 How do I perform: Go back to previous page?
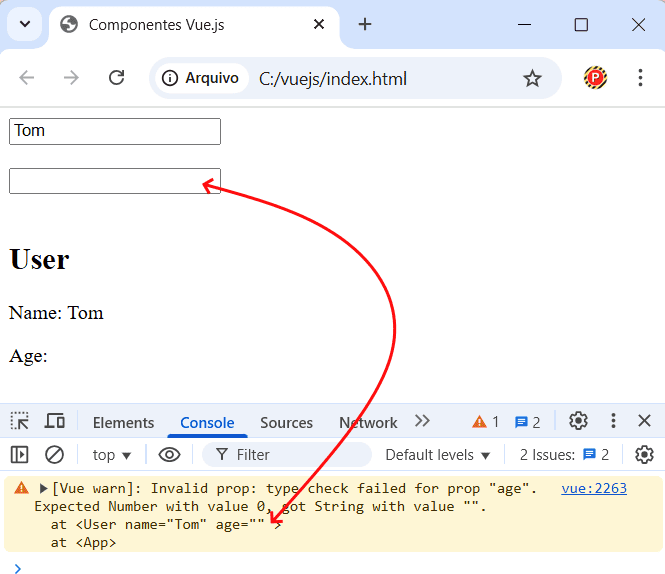coord(27,78)
